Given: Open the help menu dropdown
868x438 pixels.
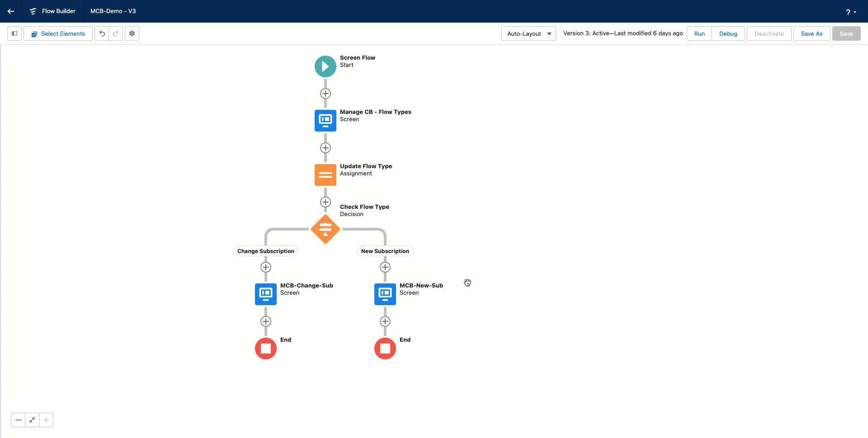Looking at the screenshot, I should click(851, 12).
